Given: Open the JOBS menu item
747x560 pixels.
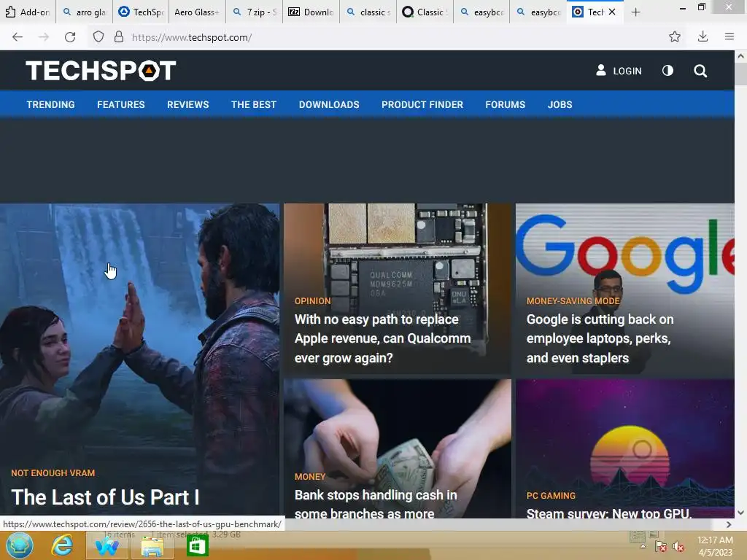Looking at the screenshot, I should point(560,104).
